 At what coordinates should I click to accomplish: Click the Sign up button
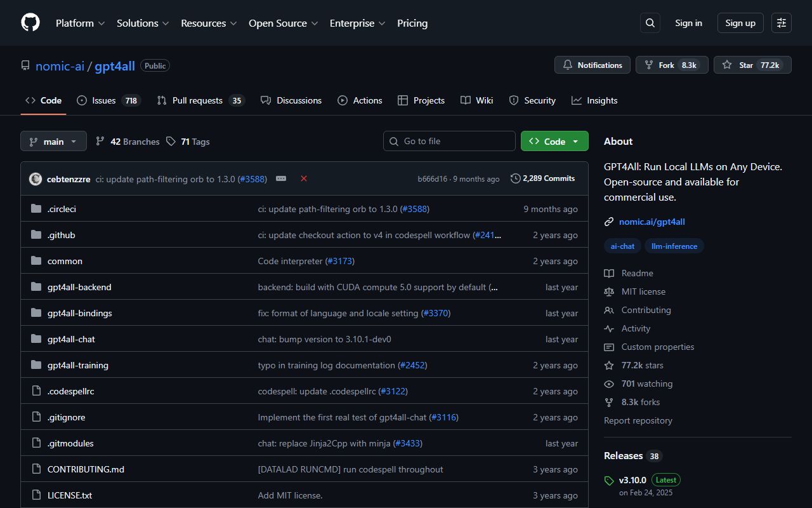740,23
